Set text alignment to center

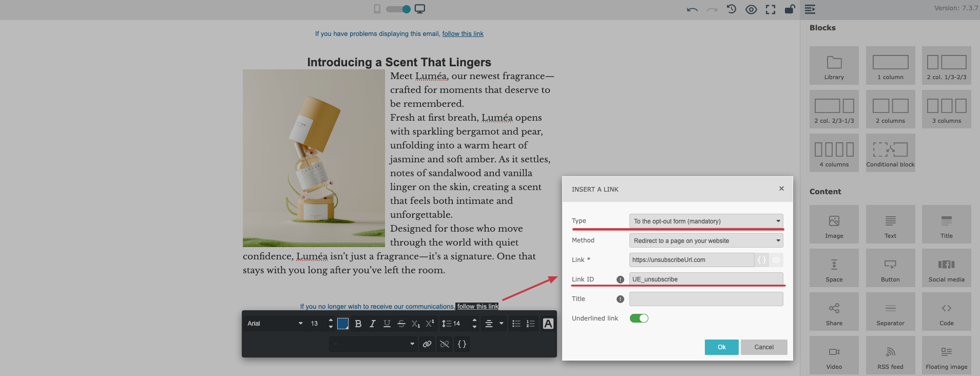(489, 324)
